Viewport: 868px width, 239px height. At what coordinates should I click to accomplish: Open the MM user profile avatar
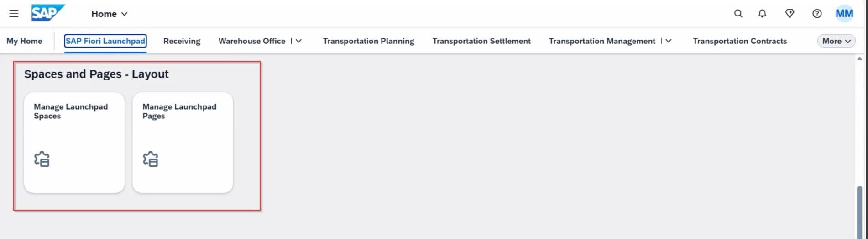pos(844,14)
